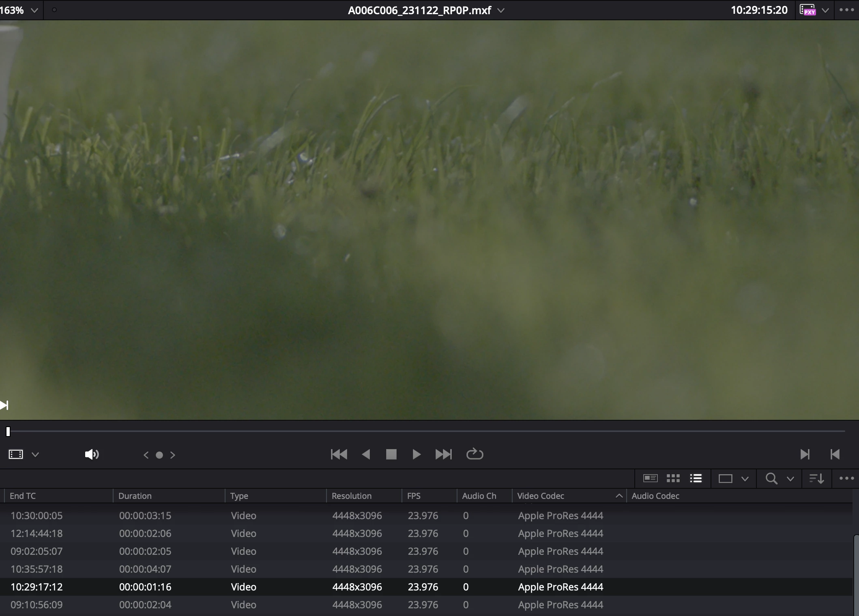Click the Mark Out button

click(x=835, y=454)
